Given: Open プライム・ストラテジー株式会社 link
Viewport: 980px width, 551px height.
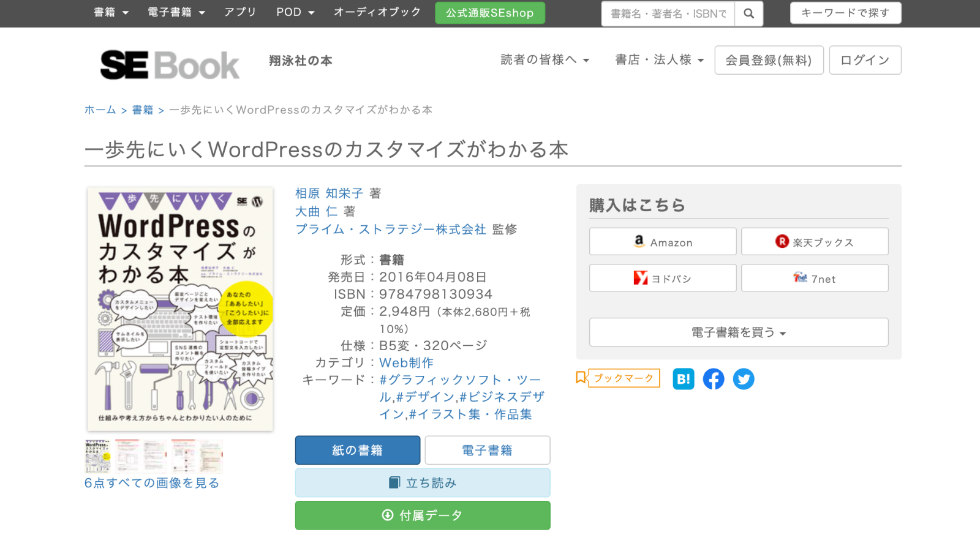Looking at the screenshot, I should (391, 230).
